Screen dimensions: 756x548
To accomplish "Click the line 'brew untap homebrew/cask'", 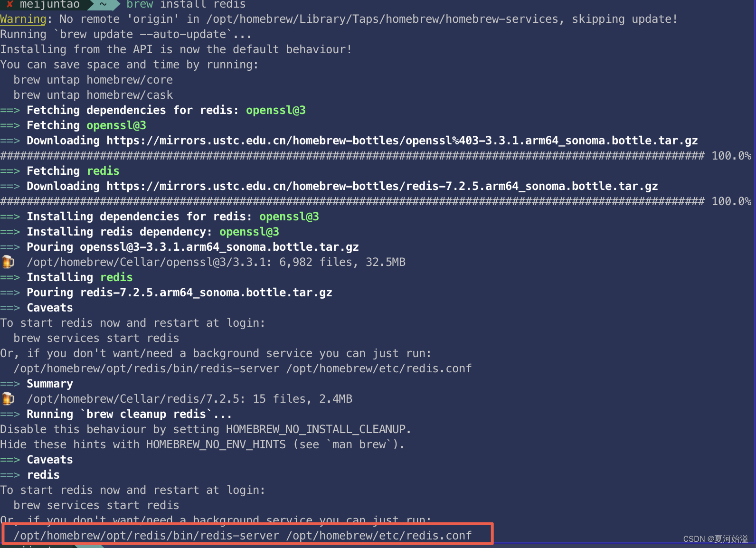I will [93, 95].
